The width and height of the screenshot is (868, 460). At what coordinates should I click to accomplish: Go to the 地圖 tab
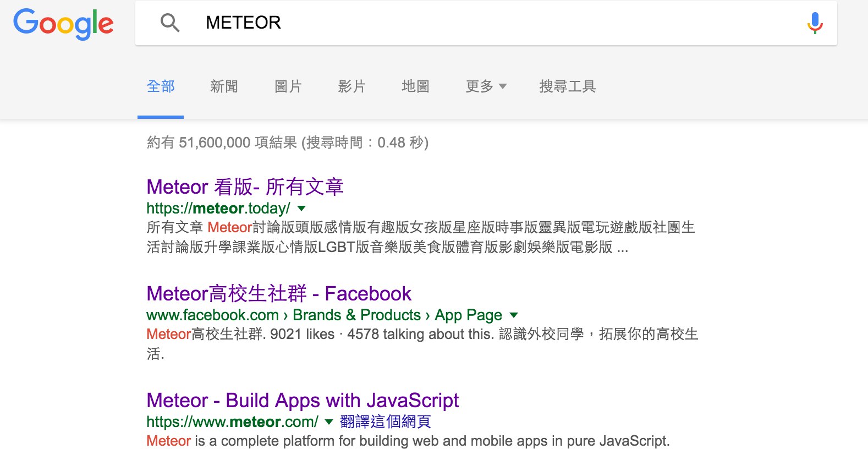pos(415,86)
